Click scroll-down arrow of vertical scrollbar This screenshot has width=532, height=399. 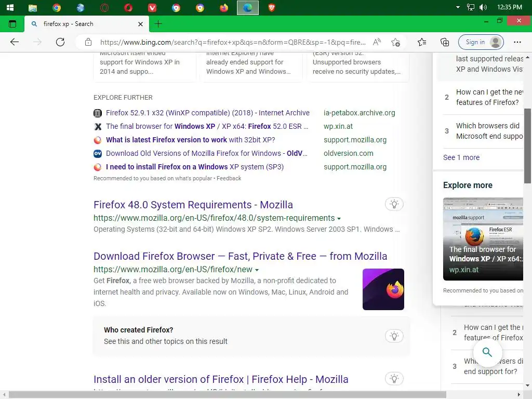[528, 386]
